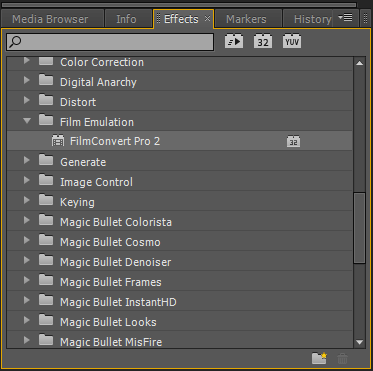This screenshot has width=373, height=371.
Task: Click the scroll down arrow in effects list
Action: [359, 342]
